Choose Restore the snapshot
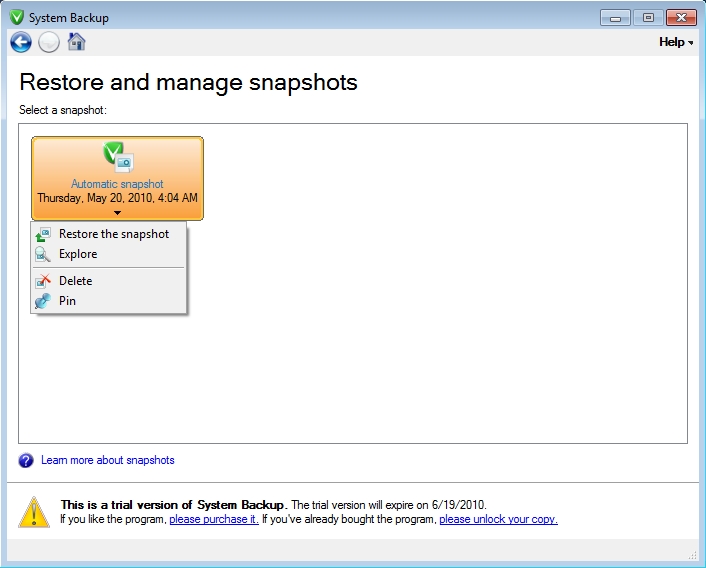The image size is (706, 568). point(110,234)
